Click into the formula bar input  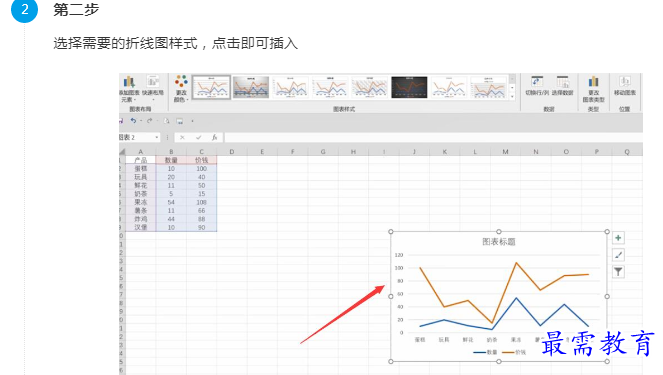click(x=433, y=137)
